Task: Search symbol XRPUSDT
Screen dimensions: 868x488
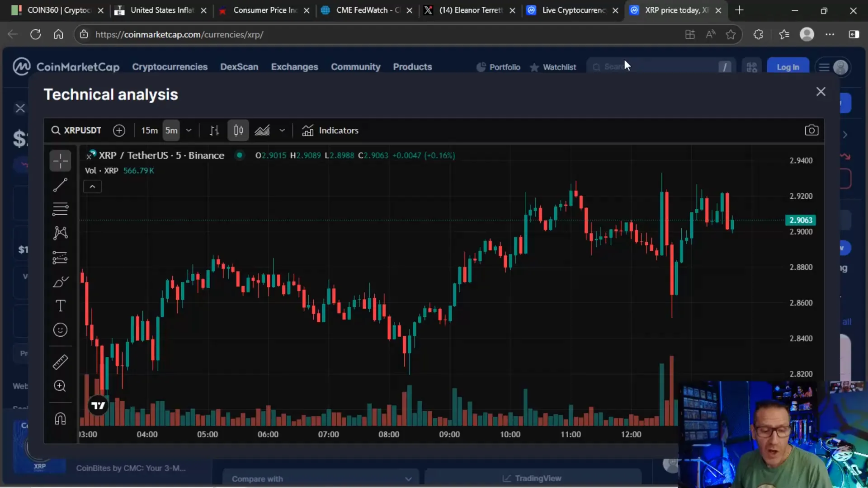Action: coord(76,131)
